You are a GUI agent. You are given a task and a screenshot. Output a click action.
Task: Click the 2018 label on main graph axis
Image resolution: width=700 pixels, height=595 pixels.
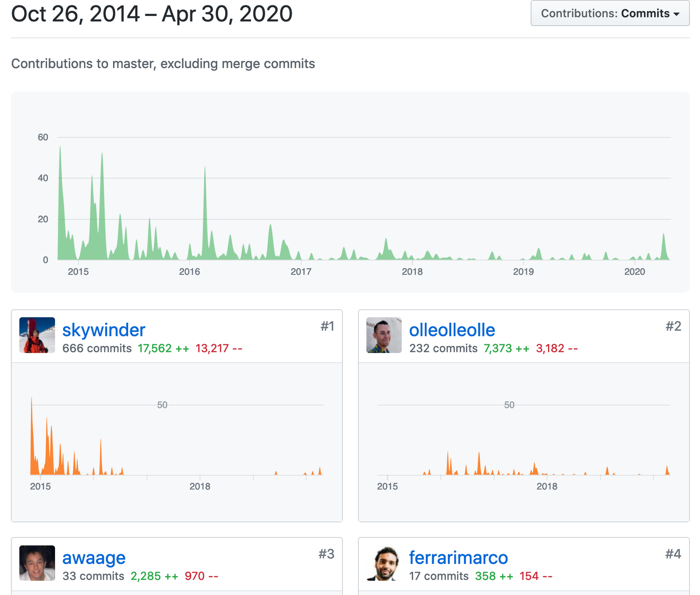coord(412,272)
